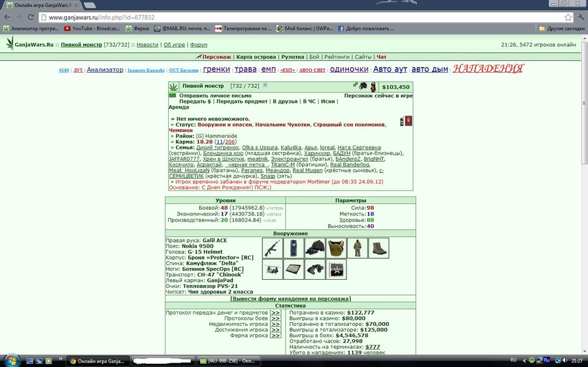Click the одиночки quick link
This screenshot has height=367, width=588.
[349, 69]
